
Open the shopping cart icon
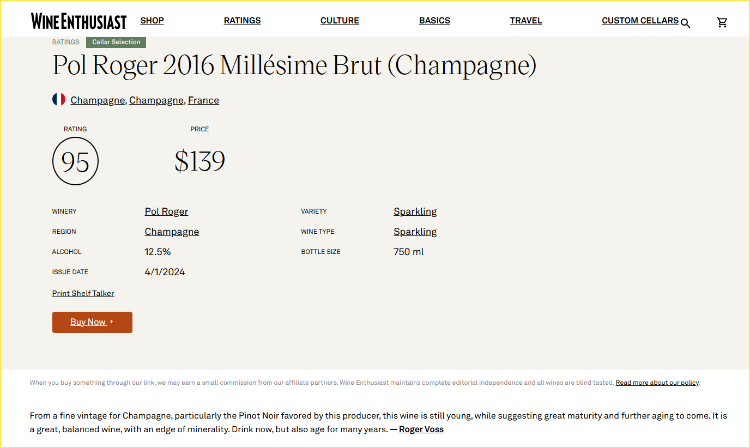click(722, 22)
